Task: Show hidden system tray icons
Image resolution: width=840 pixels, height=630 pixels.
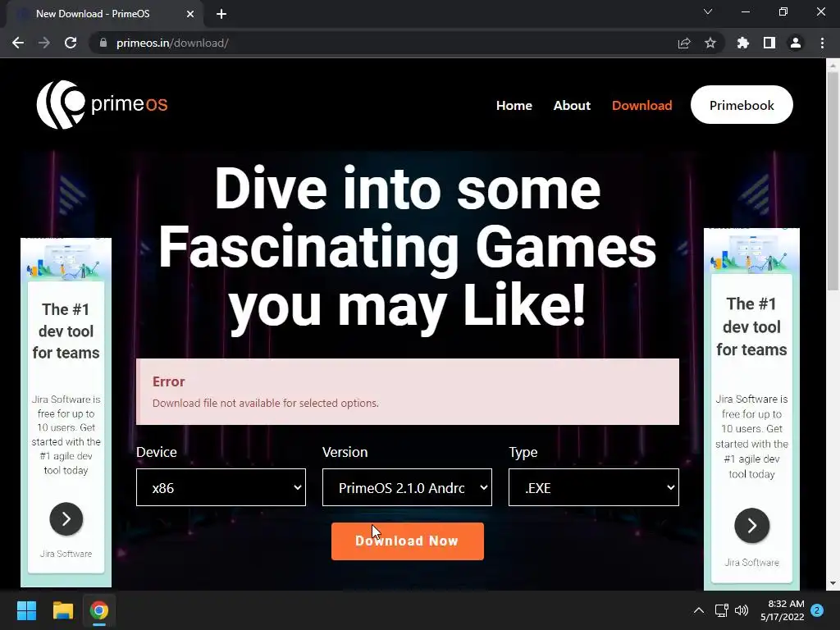Action: [x=699, y=610]
